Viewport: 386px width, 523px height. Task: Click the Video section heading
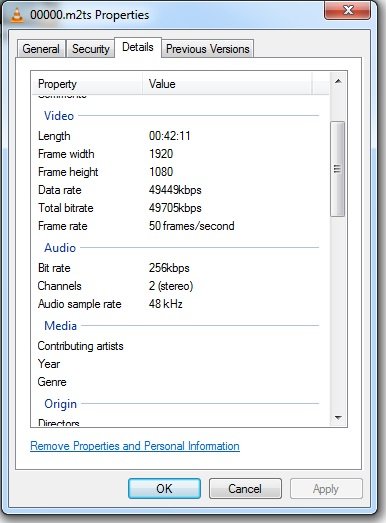(59, 116)
